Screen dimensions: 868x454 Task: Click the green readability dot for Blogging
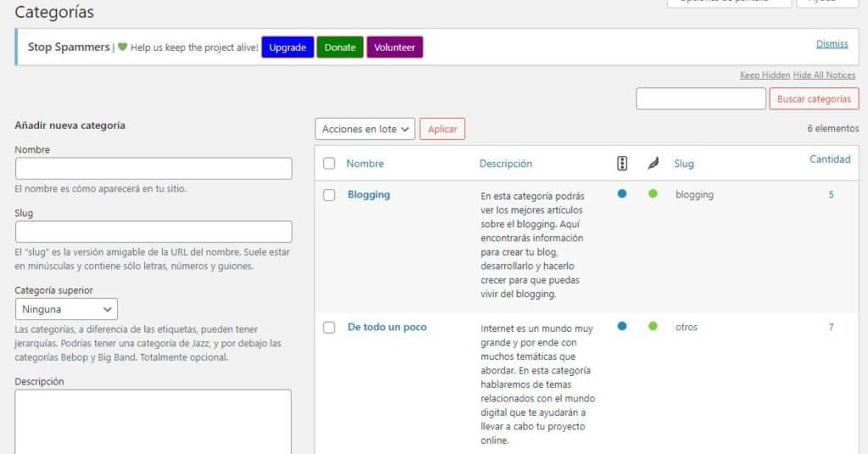click(653, 194)
